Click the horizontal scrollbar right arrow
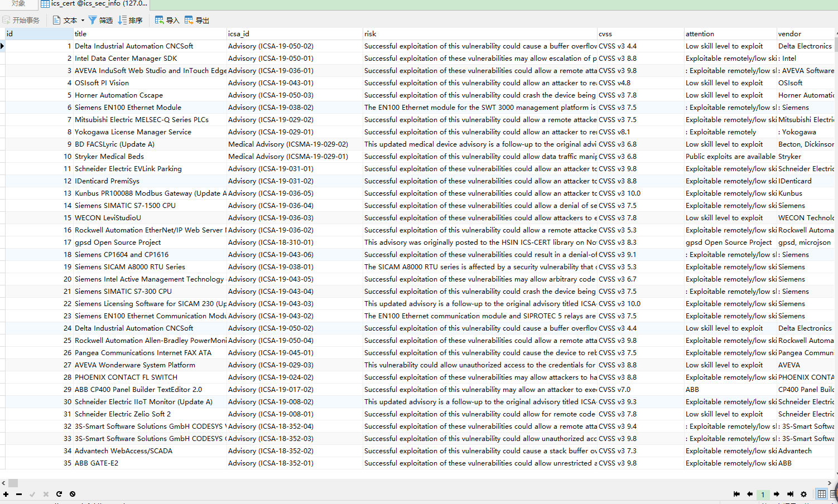Image resolution: width=838 pixels, height=504 pixels. click(x=829, y=483)
